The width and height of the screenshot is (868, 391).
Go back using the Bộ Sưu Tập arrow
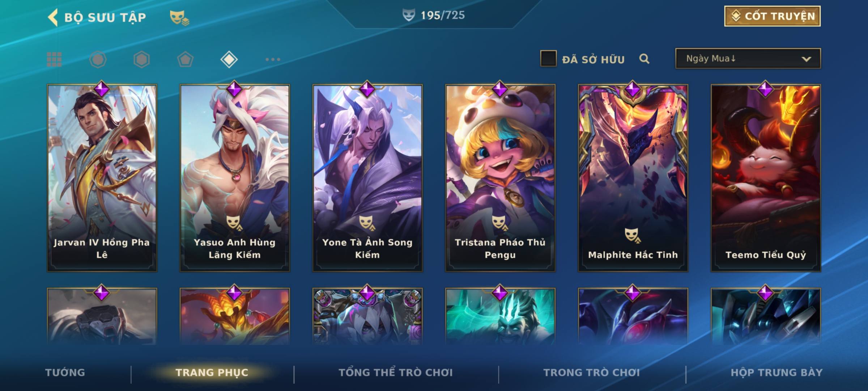53,17
